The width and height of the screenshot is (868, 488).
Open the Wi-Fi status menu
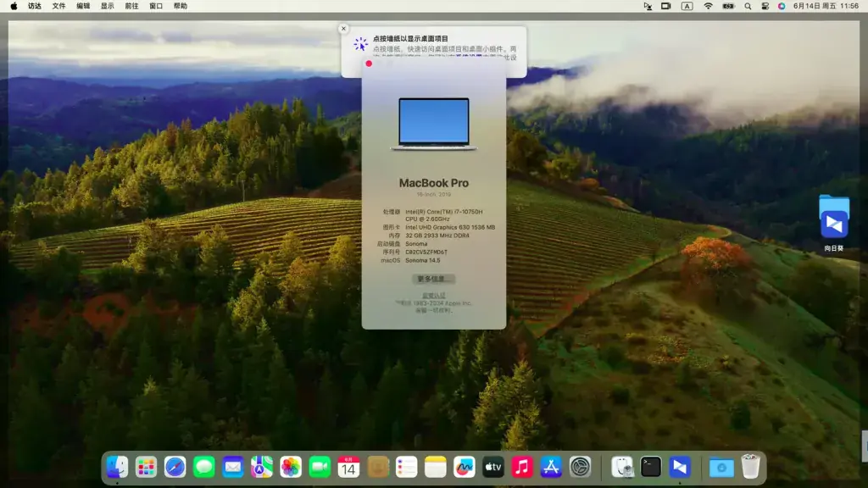[708, 6]
